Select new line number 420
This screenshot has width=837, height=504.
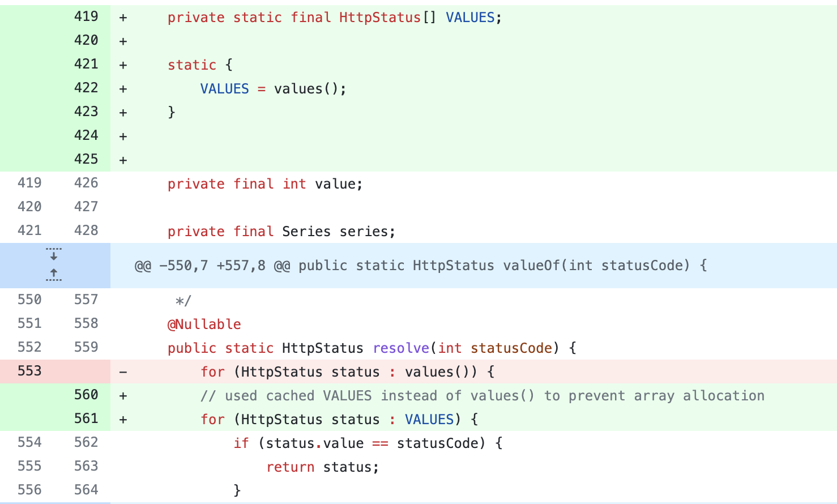coord(86,40)
